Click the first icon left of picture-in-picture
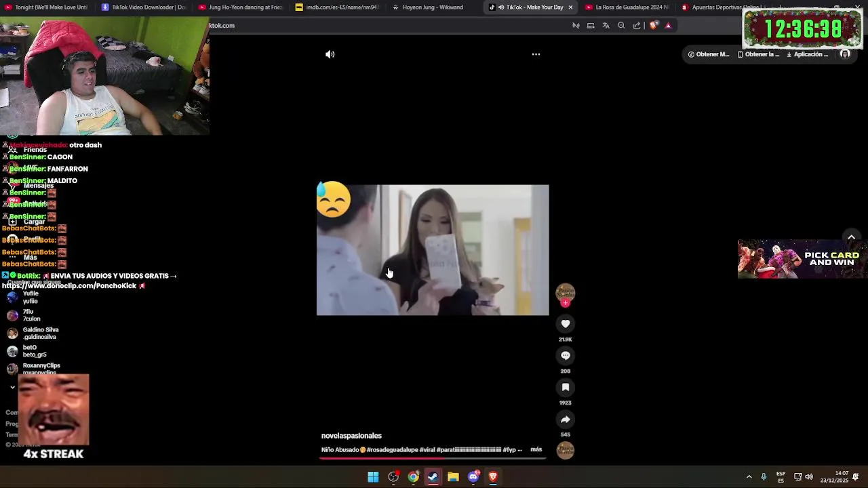Viewport: 868px width, 488px height. click(x=576, y=26)
